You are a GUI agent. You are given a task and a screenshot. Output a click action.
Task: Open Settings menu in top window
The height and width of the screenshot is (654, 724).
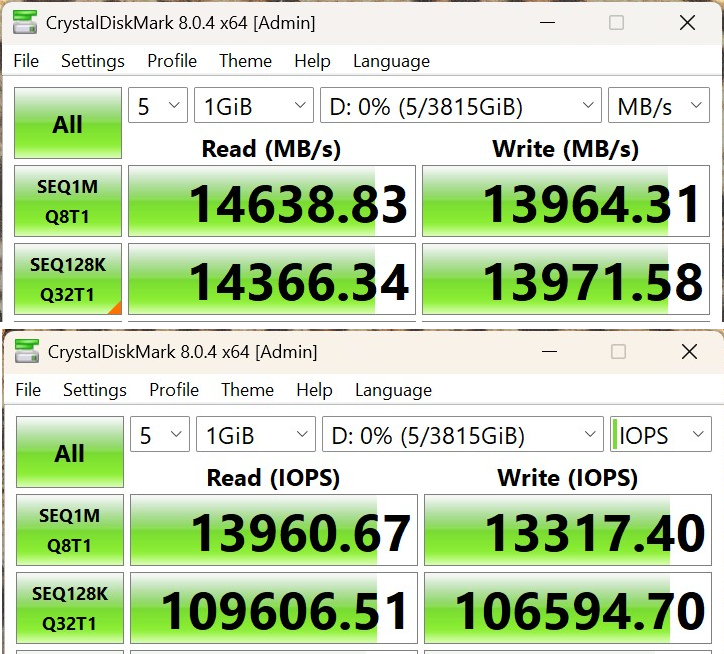tap(93, 61)
